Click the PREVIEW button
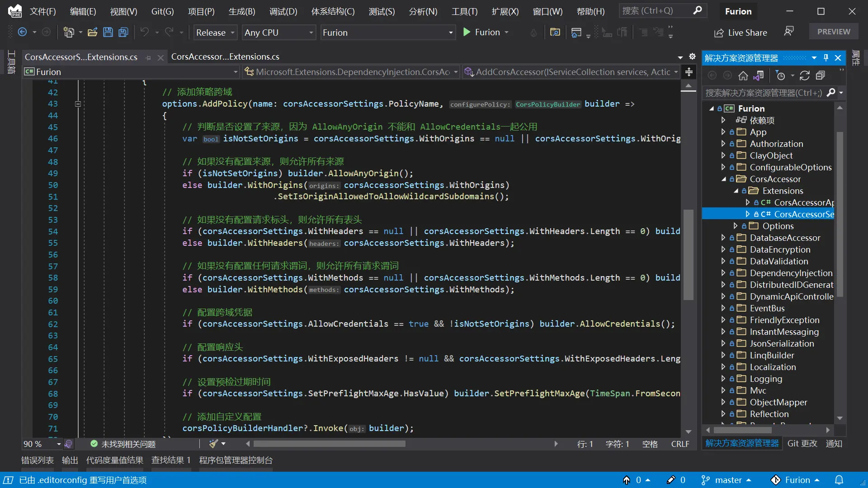 834,32
